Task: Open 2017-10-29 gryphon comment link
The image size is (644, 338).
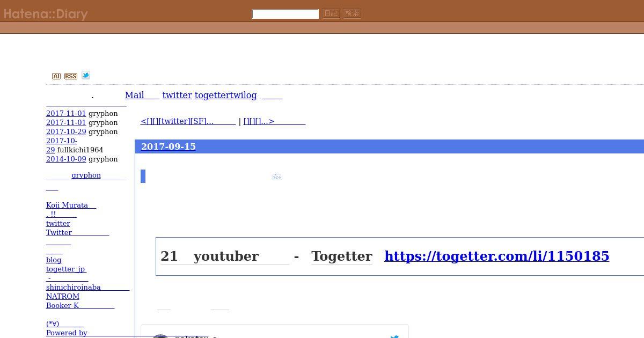Action: click(x=66, y=131)
